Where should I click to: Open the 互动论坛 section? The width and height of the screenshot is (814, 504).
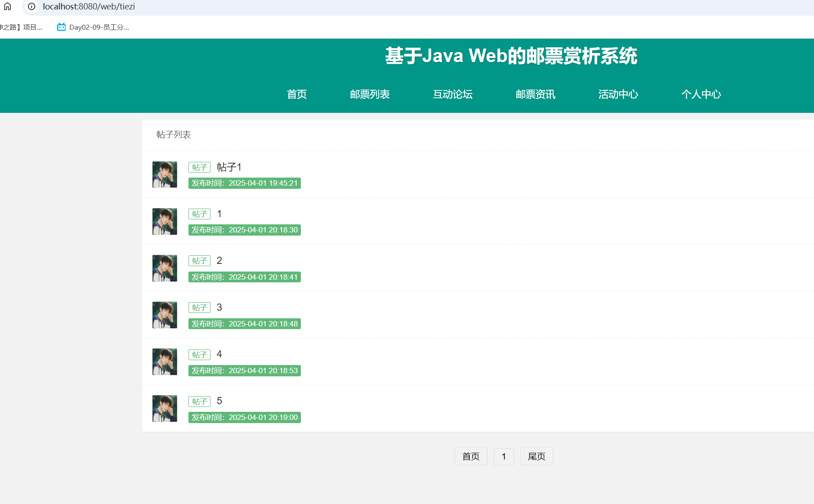pos(452,94)
